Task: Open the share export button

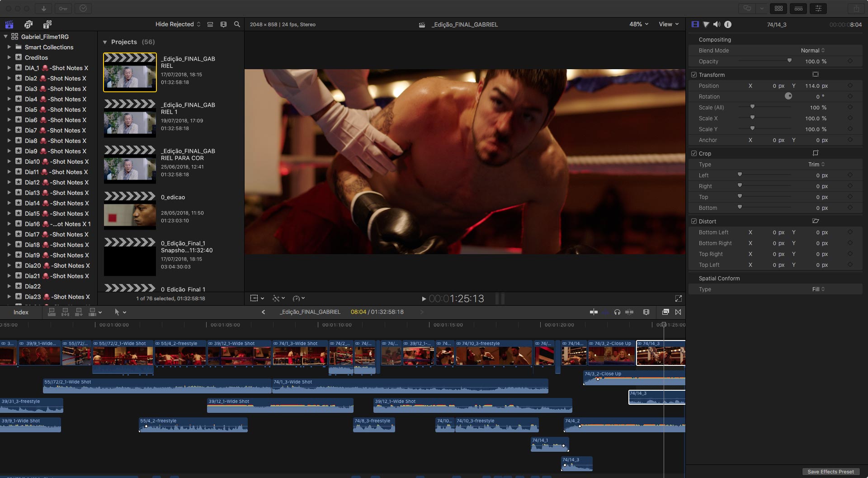Action: pyautogui.click(x=856, y=8)
